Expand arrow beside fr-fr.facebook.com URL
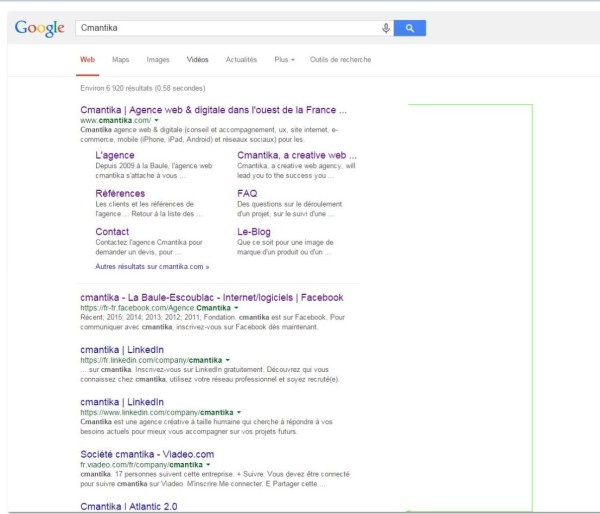This screenshot has width=600, height=514. coord(236,308)
